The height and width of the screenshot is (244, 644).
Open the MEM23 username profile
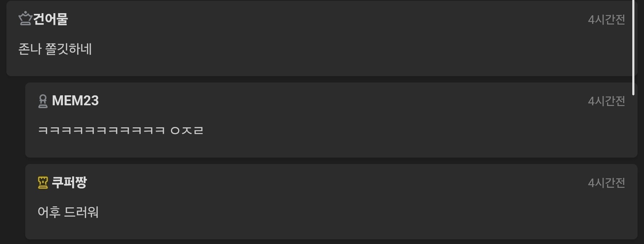[75, 101]
